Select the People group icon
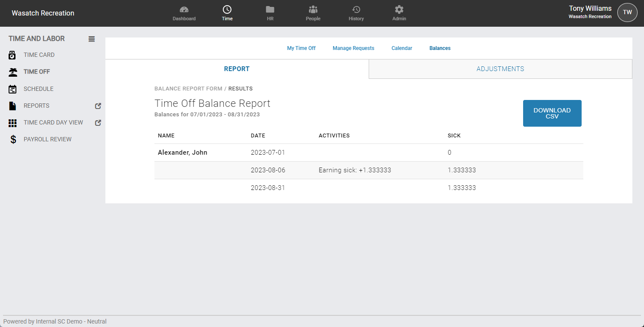Viewport: 644px width, 327px height. point(313,10)
